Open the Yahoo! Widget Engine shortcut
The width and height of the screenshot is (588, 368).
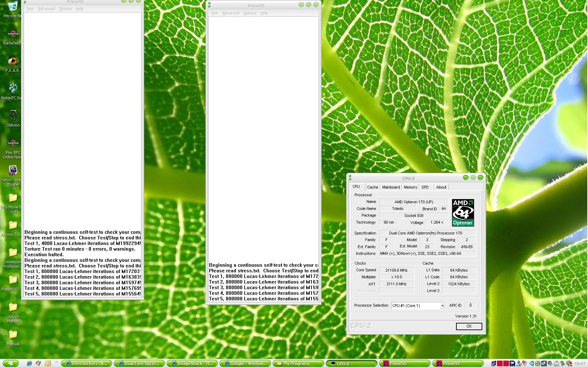click(x=13, y=171)
